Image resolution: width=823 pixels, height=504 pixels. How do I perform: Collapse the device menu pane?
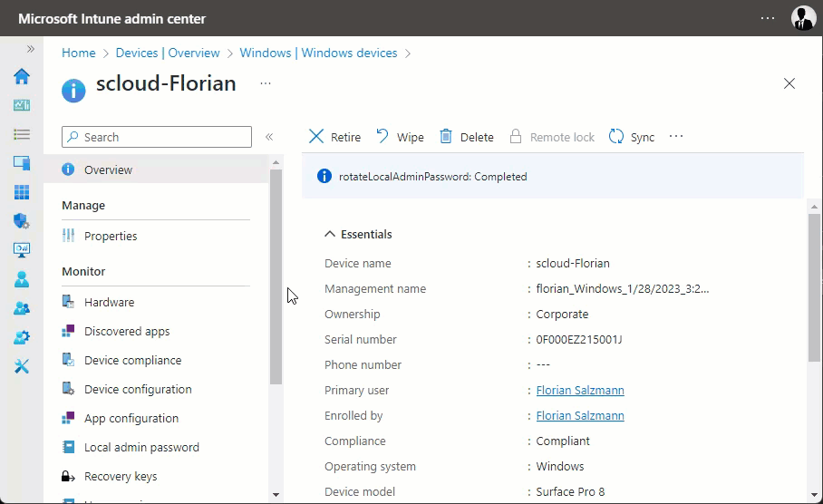pyautogui.click(x=269, y=137)
